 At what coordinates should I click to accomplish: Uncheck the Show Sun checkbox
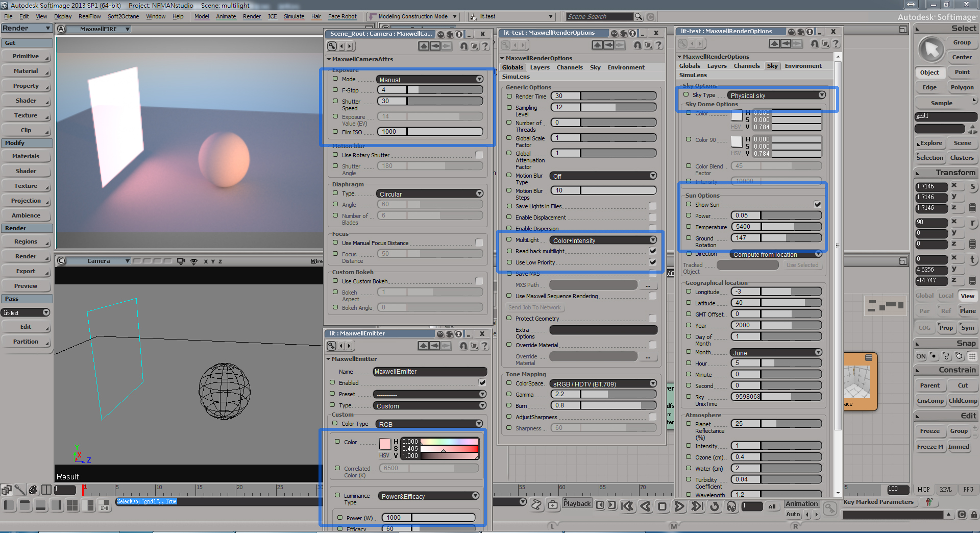point(818,204)
